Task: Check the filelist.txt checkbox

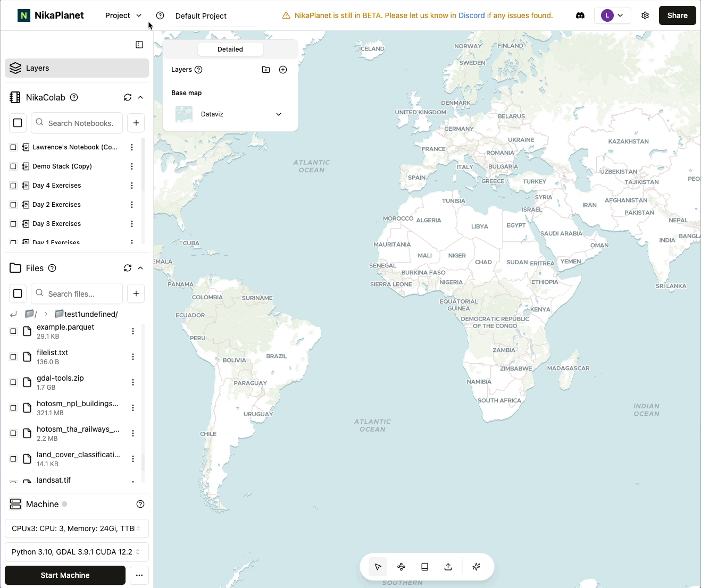Action: [13, 357]
